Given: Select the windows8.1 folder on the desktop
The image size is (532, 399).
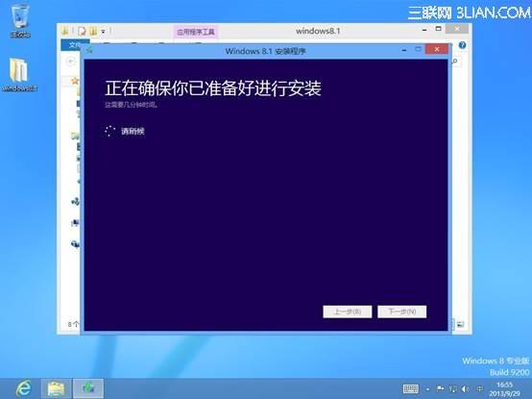Looking at the screenshot, I should point(19,75).
